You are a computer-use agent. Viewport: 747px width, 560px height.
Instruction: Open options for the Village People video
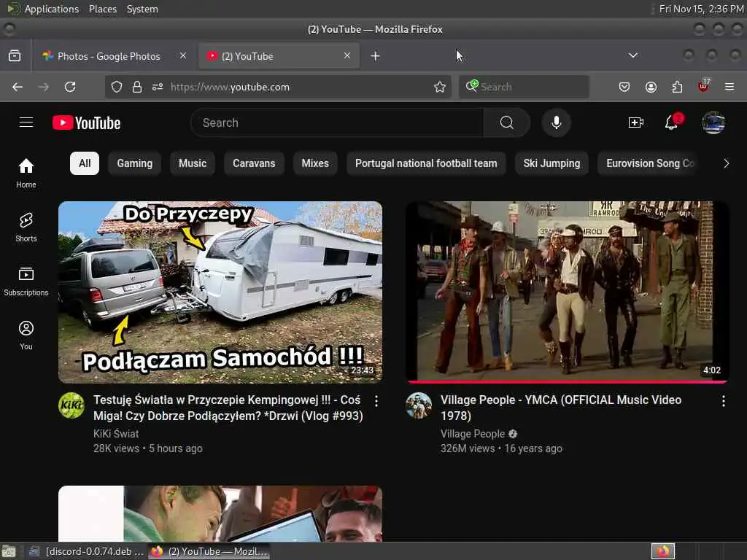coord(723,401)
